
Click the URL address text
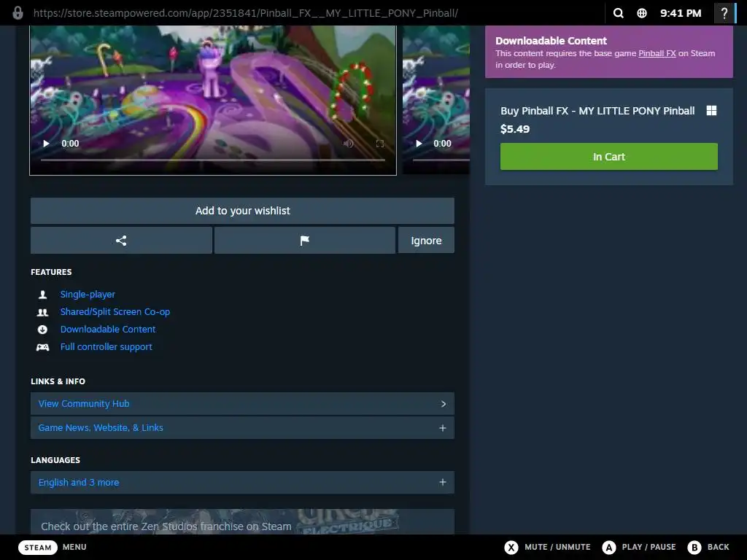click(245, 13)
